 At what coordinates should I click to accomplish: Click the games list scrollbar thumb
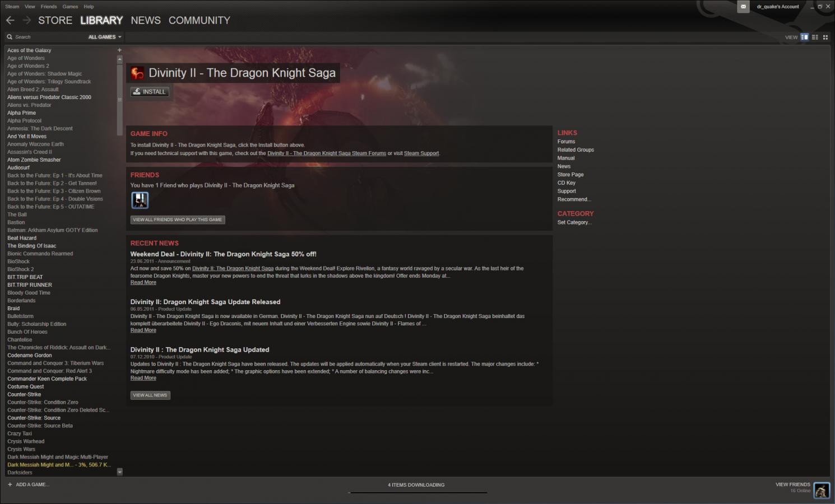(x=119, y=99)
